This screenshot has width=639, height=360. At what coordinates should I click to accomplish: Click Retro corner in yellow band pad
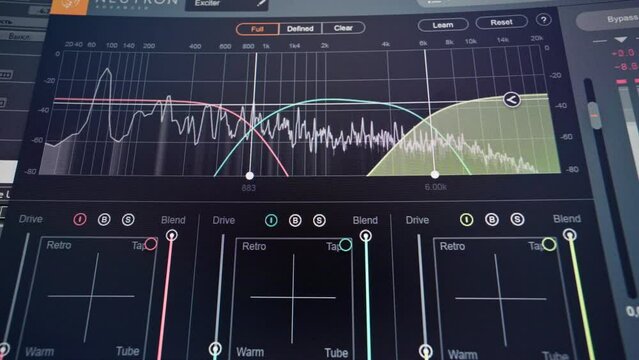point(452,247)
